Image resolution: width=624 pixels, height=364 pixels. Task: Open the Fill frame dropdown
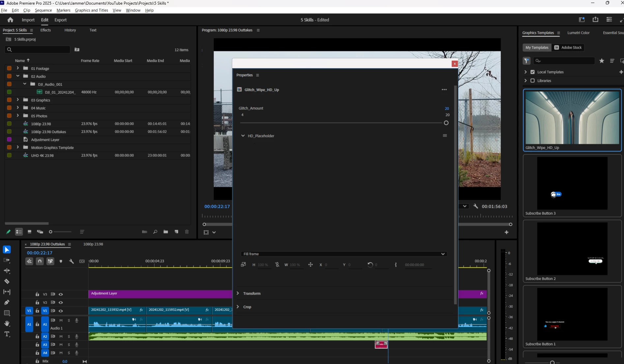click(x=344, y=254)
